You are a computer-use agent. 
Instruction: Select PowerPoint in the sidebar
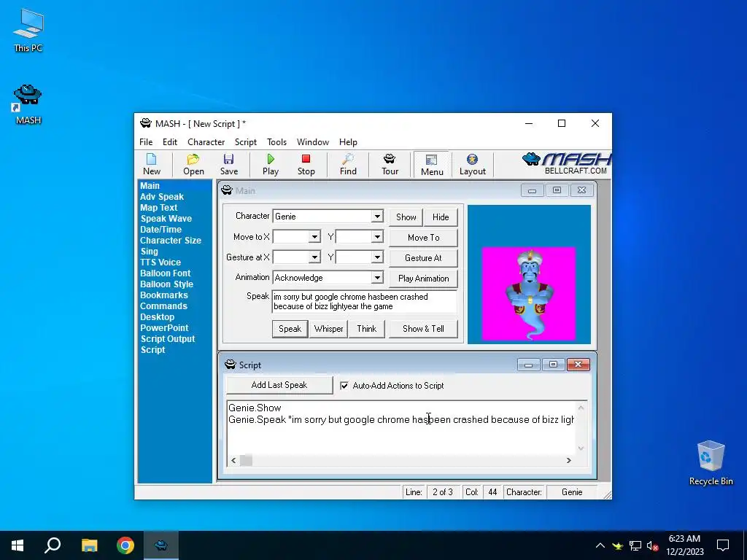point(164,328)
